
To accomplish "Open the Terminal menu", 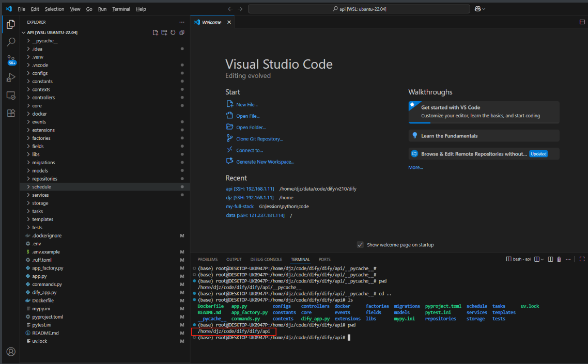I will (121, 9).
